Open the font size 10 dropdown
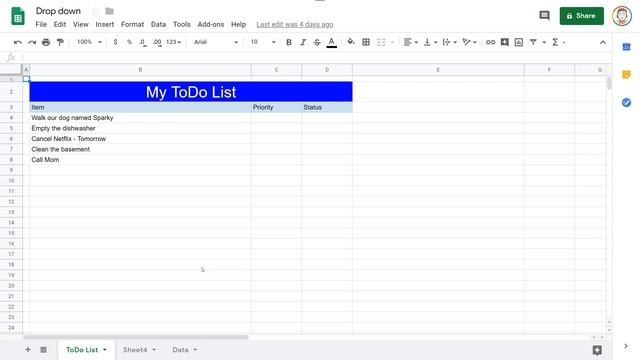640x360 pixels. [x=262, y=42]
